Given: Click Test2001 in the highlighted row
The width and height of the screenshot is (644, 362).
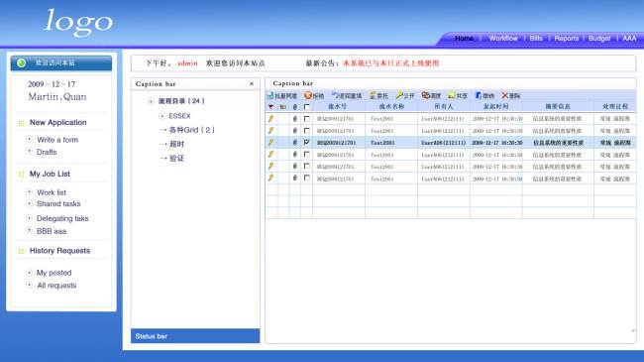Looking at the screenshot, I should coord(382,143).
